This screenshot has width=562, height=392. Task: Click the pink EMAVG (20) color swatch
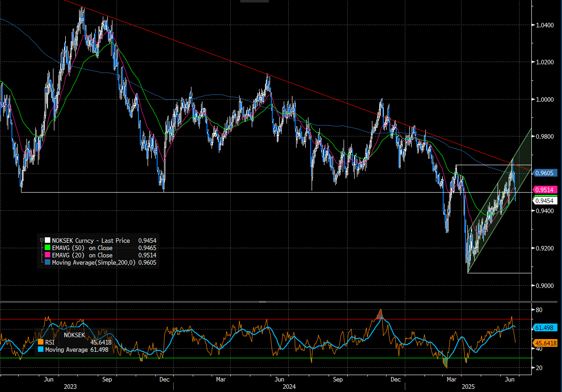(48, 255)
